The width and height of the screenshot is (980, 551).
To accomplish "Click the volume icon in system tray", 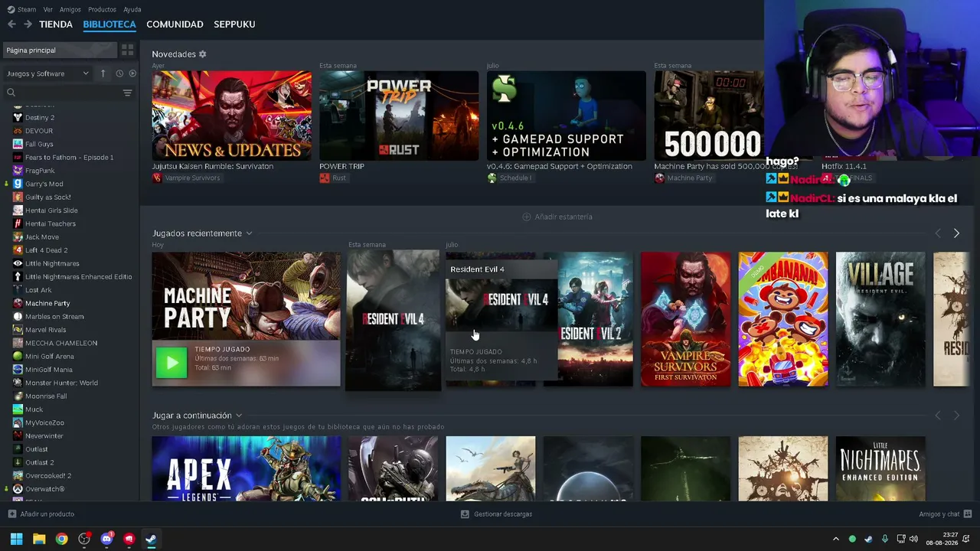I will [x=913, y=539].
